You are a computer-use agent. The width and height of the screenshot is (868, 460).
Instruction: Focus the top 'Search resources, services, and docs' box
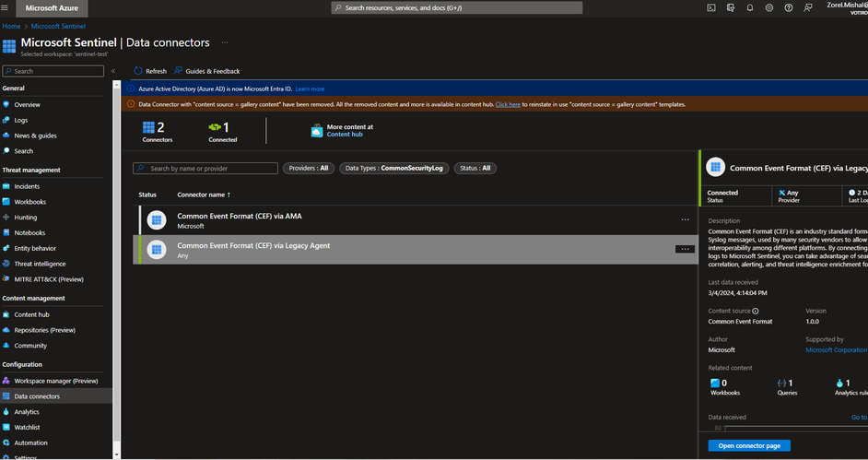click(457, 7)
